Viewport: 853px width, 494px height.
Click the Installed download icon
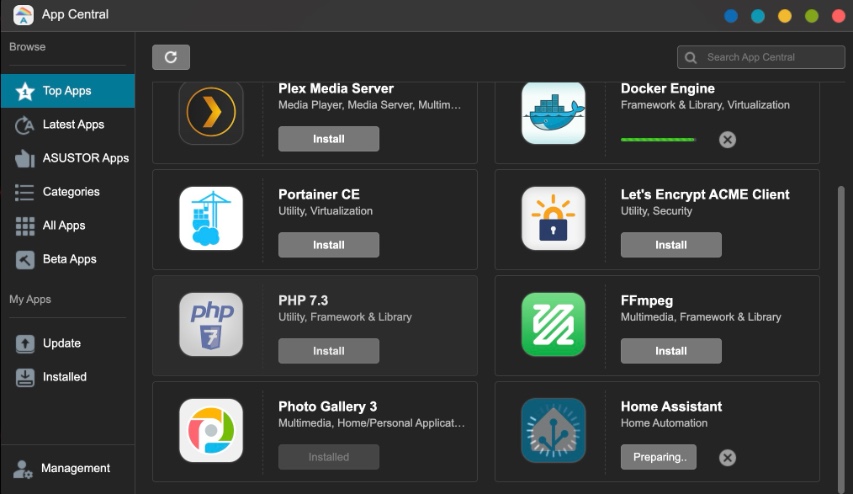click(25, 378)
